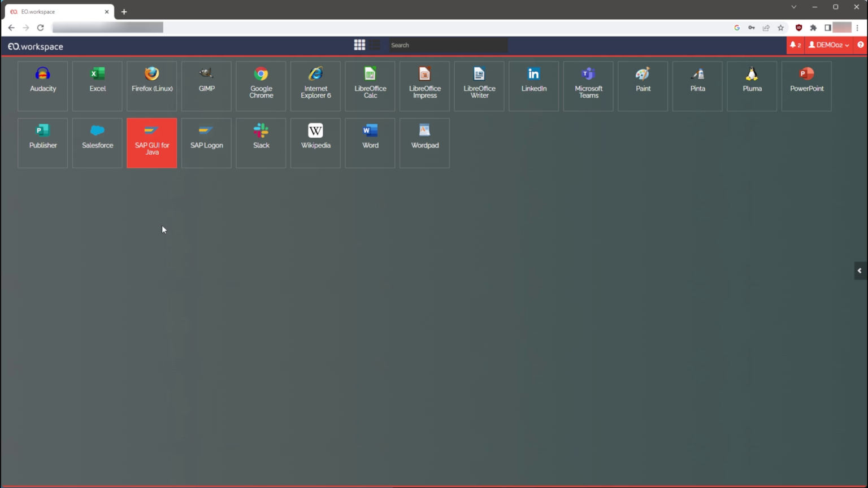Select the EO.workspace browser tab

[59, 12]
